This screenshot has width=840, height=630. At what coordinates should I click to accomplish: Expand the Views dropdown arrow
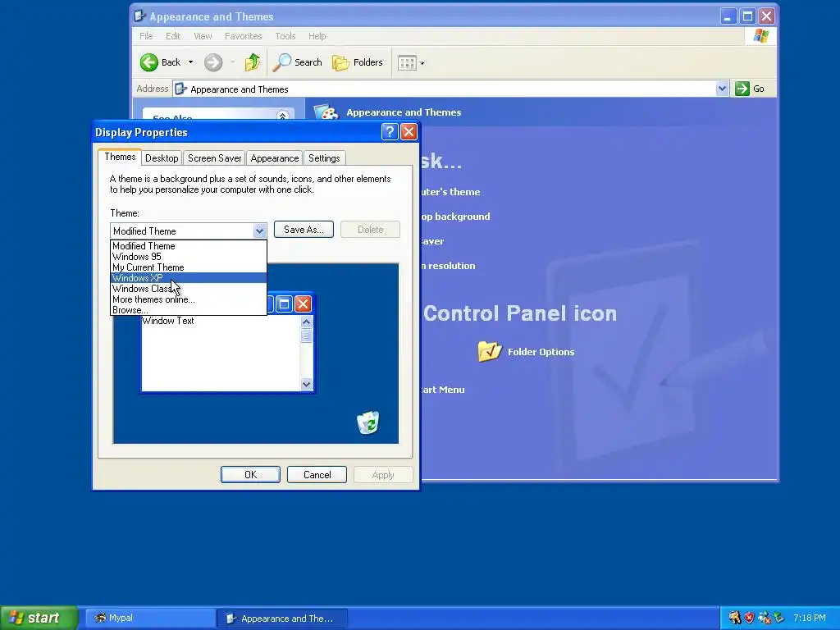[422, 63]
